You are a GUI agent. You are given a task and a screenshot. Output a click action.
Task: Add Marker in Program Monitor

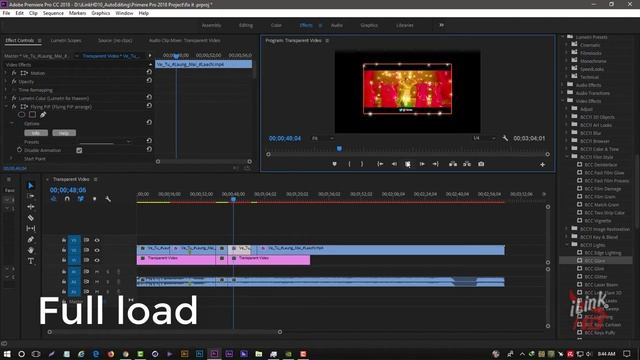coord(334,164)
